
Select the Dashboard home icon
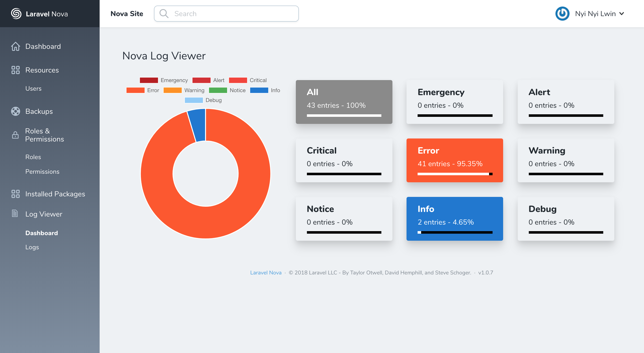point(16,46)
